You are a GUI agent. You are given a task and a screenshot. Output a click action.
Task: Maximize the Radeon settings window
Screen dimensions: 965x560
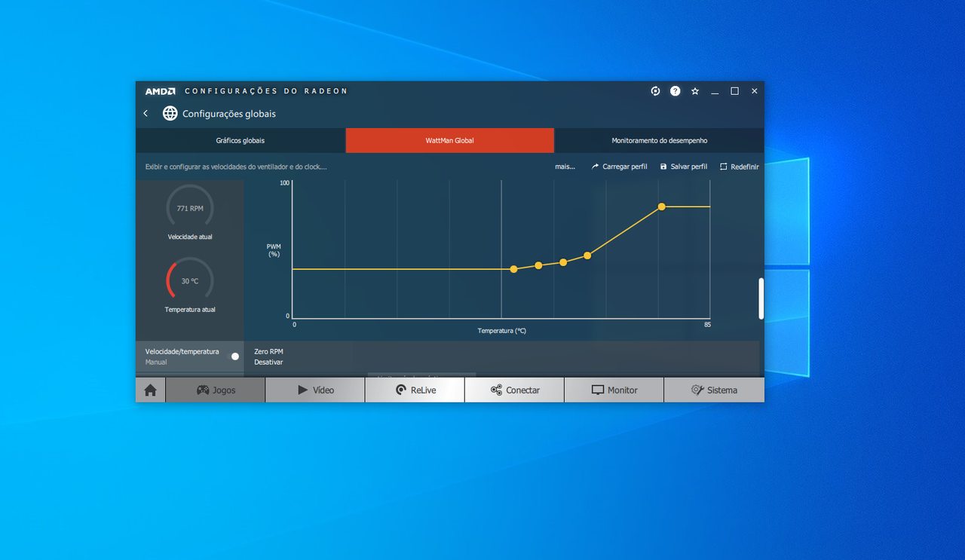click(734, 91)
